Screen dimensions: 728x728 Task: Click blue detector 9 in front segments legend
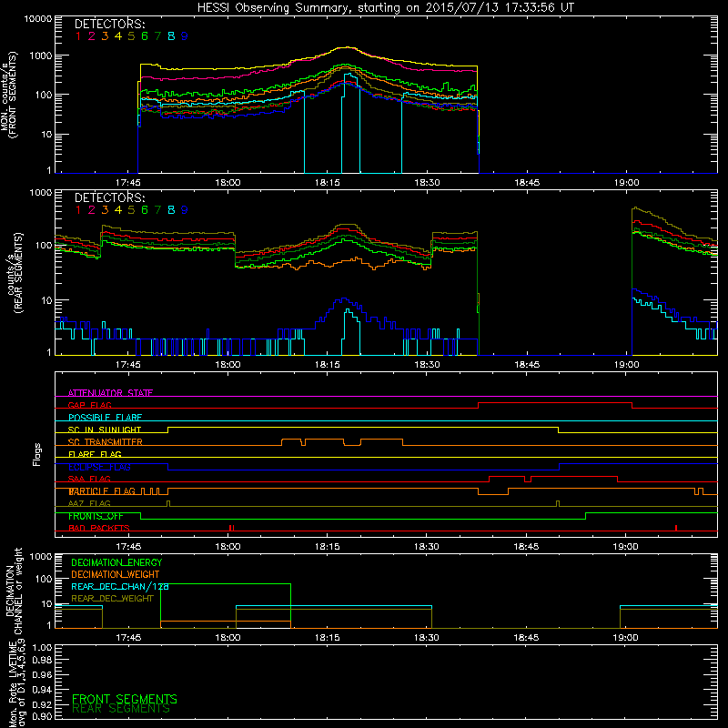(x=185, y=36)
